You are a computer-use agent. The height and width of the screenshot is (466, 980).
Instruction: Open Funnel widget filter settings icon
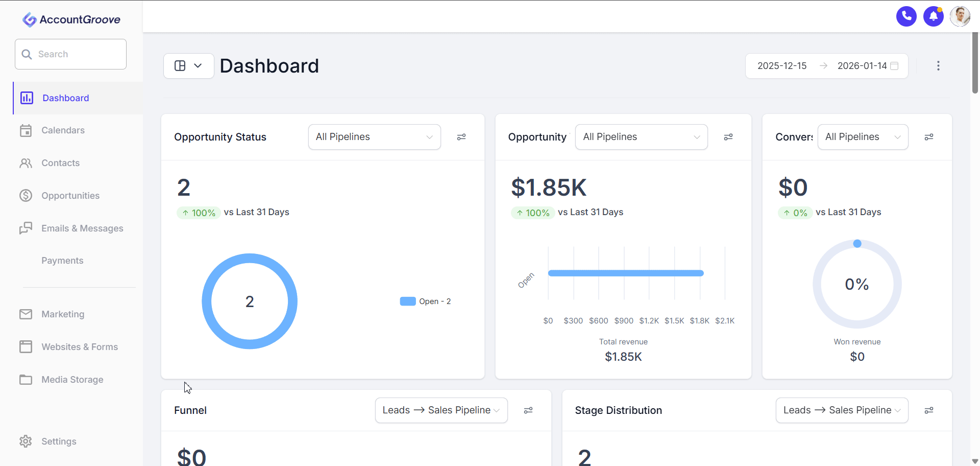528,410
